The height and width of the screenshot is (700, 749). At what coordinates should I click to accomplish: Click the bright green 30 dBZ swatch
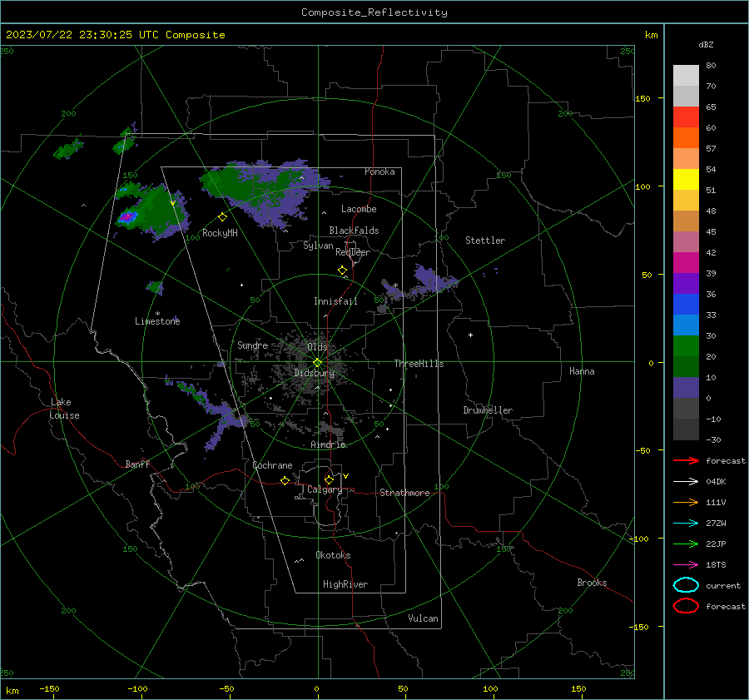click(x=686, y=346)
